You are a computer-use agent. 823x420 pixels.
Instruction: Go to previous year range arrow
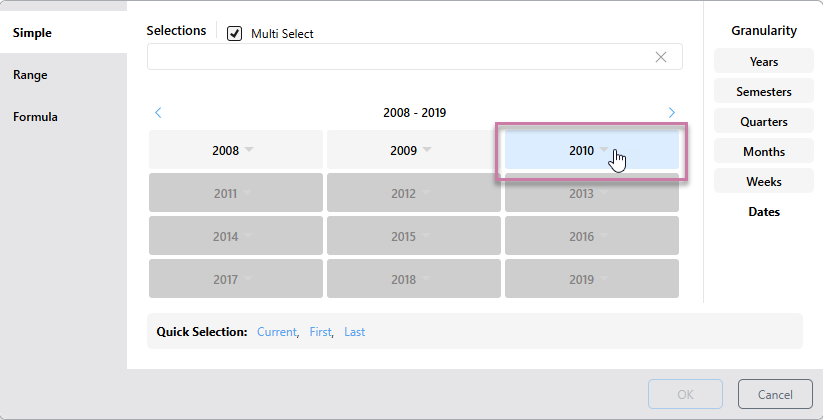(158, 113)
